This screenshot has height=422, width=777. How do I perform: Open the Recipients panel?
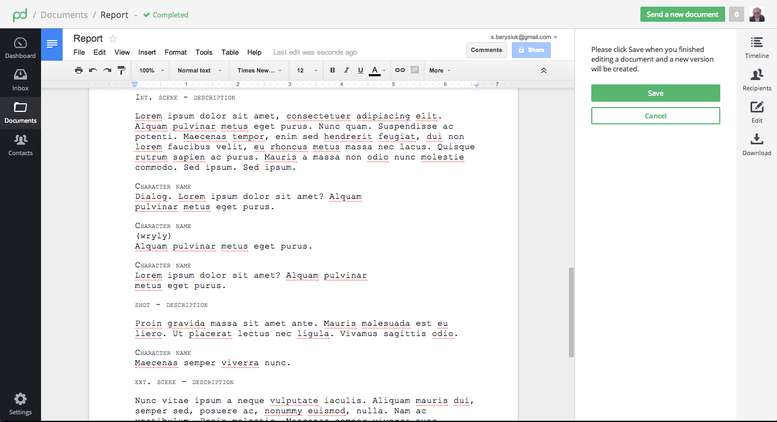pos(757,80)
